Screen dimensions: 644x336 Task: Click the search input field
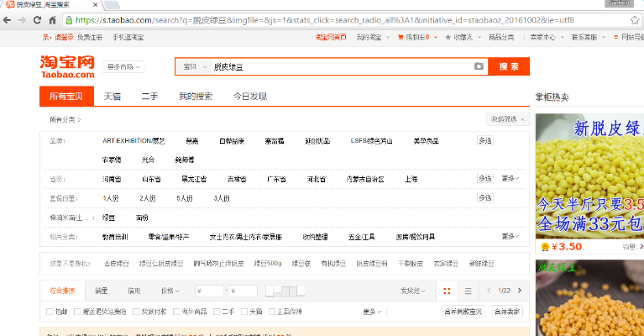[336, 66]
